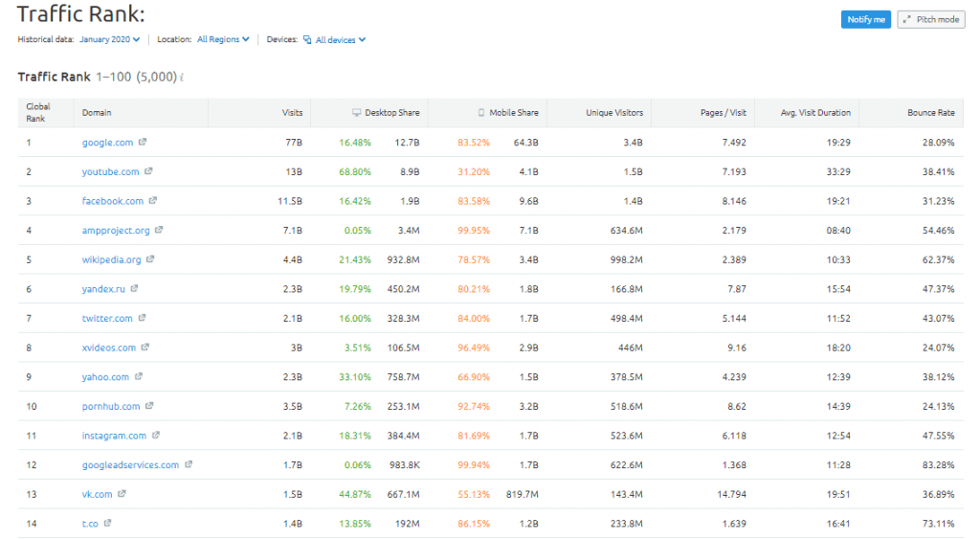Open external link icon beside yahoo.com

coord(138,376)
